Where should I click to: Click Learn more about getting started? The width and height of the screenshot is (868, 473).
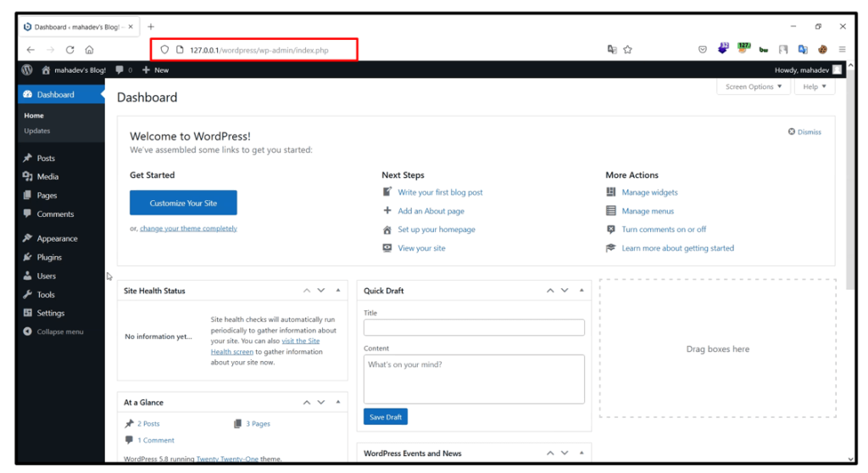pyautogui.click(x=677, y=248)
